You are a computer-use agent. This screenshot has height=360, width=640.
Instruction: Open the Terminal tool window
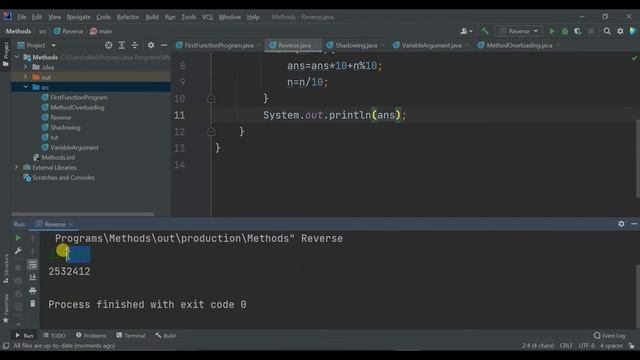tap(131, 336)
